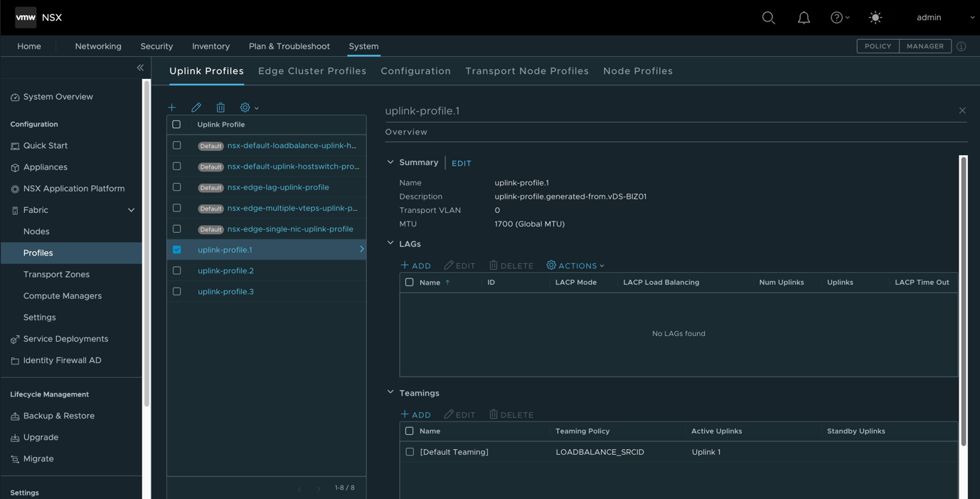This screenshot has width=980, height=499.
Task: Delete selected uplink profile trash icon
Action: 220,107
